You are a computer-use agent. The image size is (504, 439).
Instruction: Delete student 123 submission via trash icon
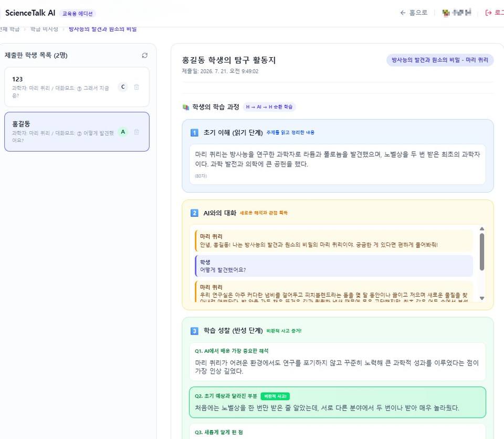coord(136,87)
